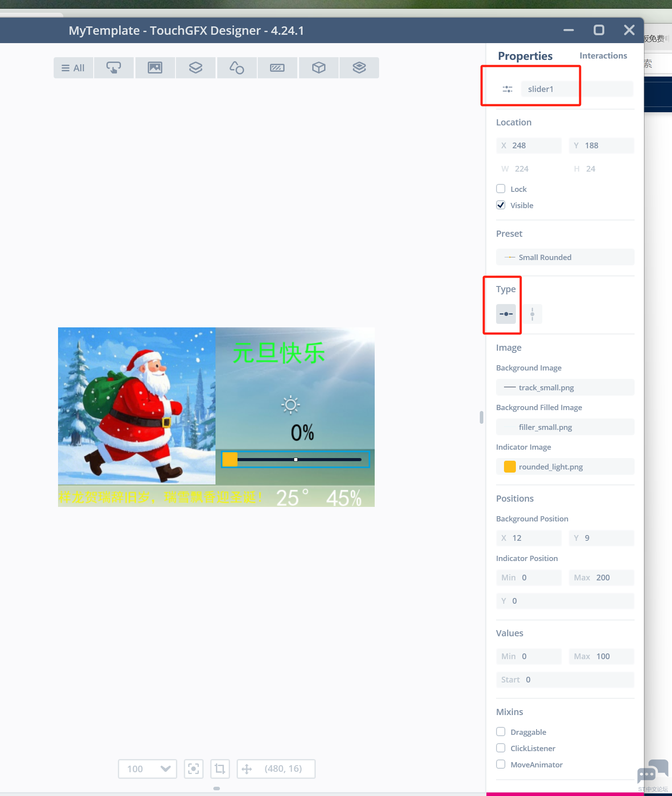Select the Santa Claus image on canvas

pos(137,406)
